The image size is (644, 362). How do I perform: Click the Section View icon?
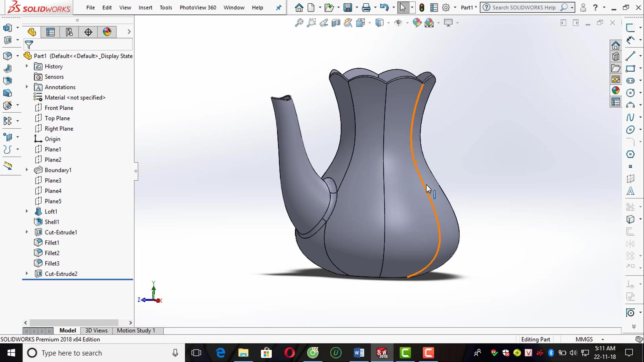pyautogui.click(x=336, y=23)
